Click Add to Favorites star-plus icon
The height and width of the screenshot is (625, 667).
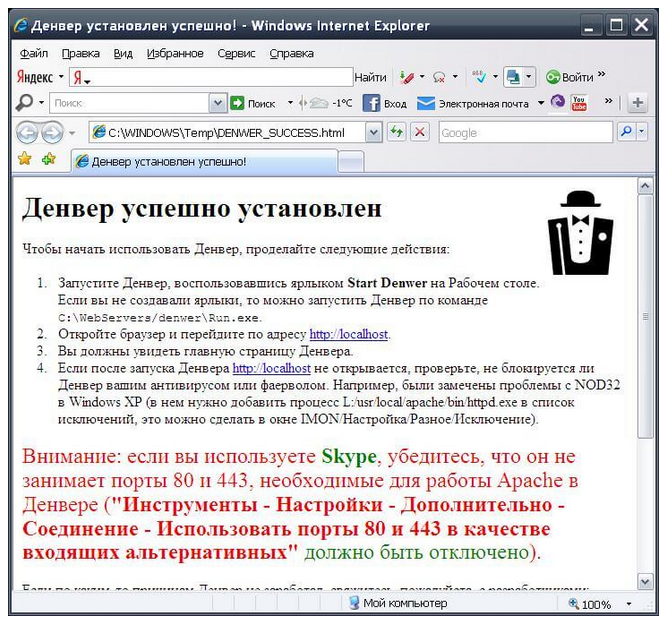(x=49, y=159)
